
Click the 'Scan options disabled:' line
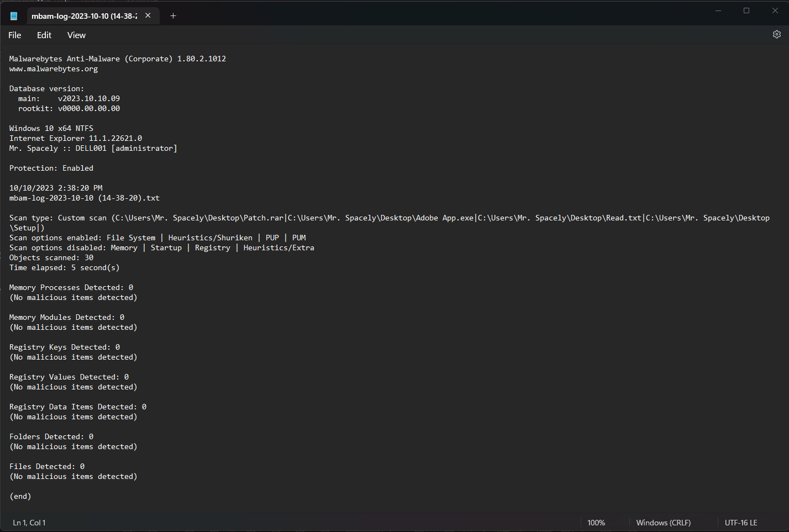point(162,247)
